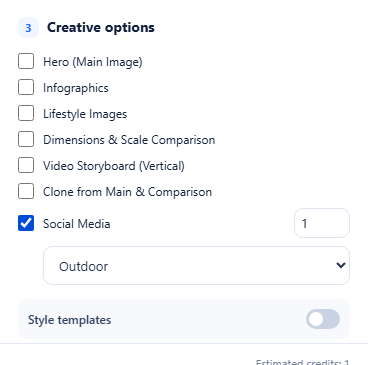Viewport: 368px width, 365px height.
Task: Click the Lifestyle Images label
Action: [85, 114]
